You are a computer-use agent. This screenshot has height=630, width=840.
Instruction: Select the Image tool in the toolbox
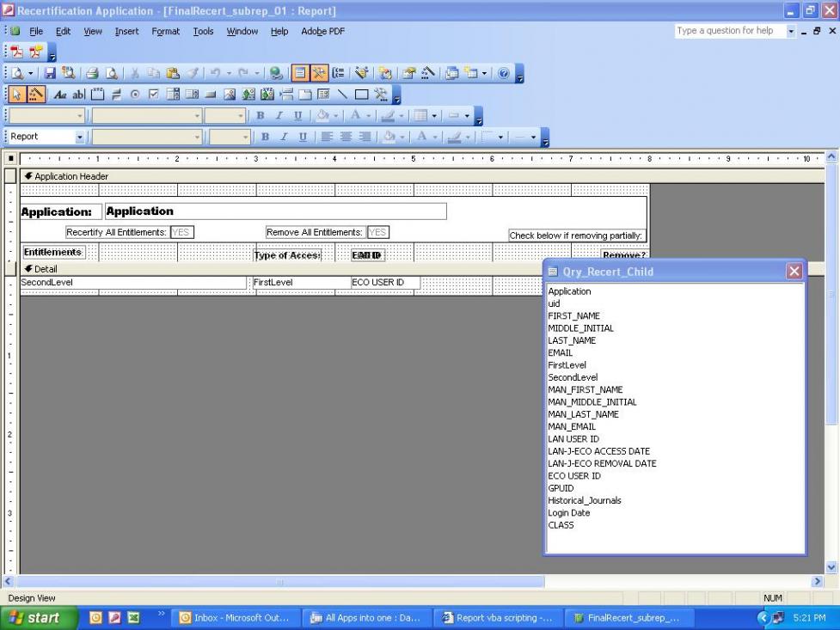(230, 95)
